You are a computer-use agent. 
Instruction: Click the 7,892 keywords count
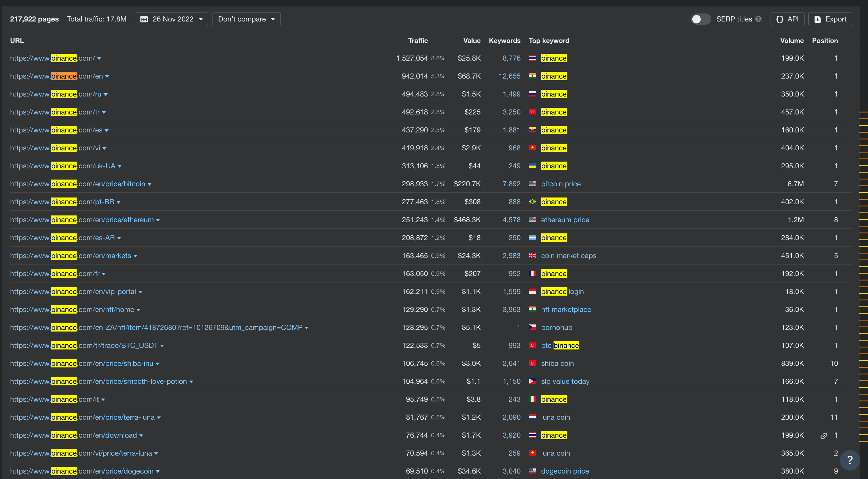click(x=511, y=184)
